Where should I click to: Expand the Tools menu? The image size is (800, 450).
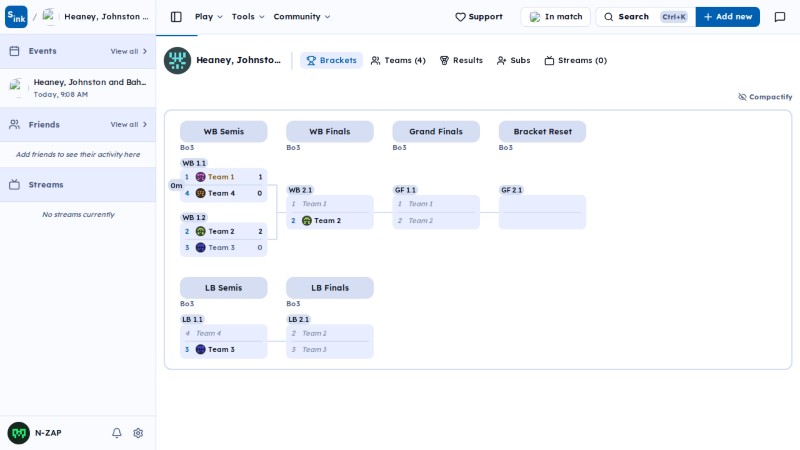pyautogui.click(x=248, y=17)
